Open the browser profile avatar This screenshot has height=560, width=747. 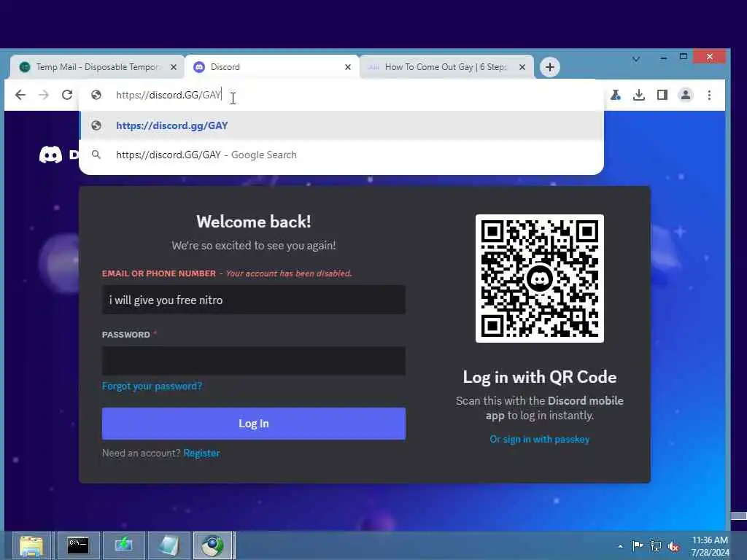click(x=686, y=96)
